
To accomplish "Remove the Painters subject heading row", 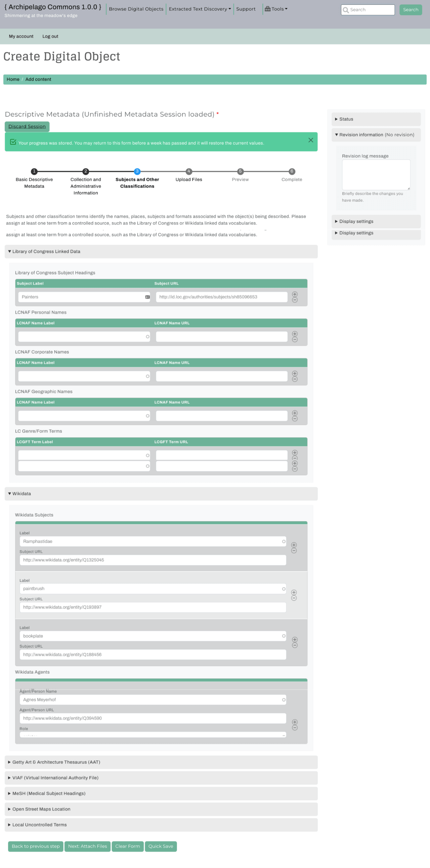I will click(x=294, y=300).
